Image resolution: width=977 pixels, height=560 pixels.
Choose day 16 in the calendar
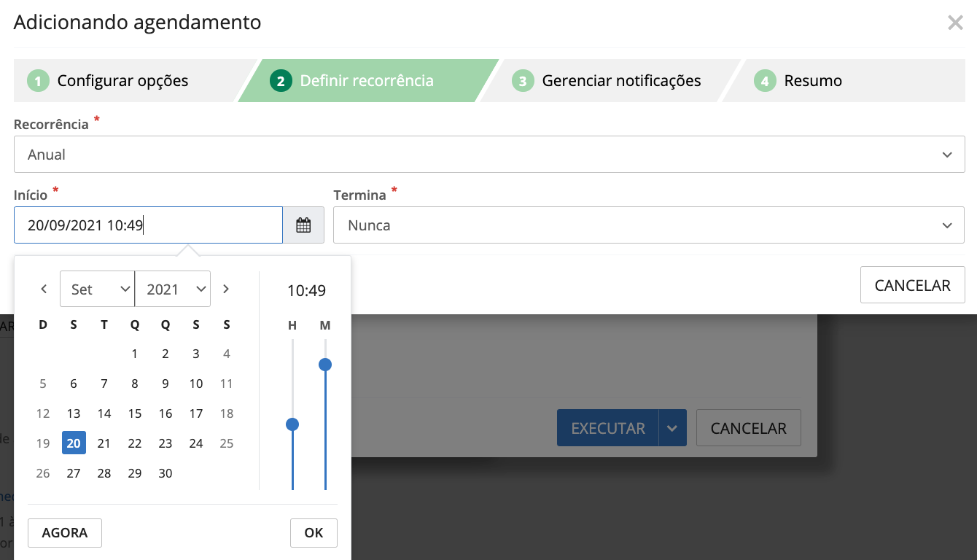pyautogui.click(x=166, y=413)
